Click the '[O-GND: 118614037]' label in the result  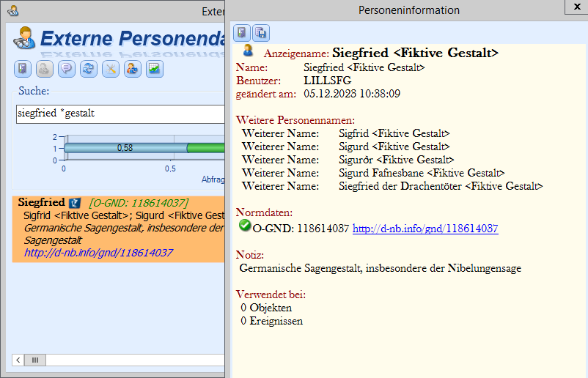139,203
